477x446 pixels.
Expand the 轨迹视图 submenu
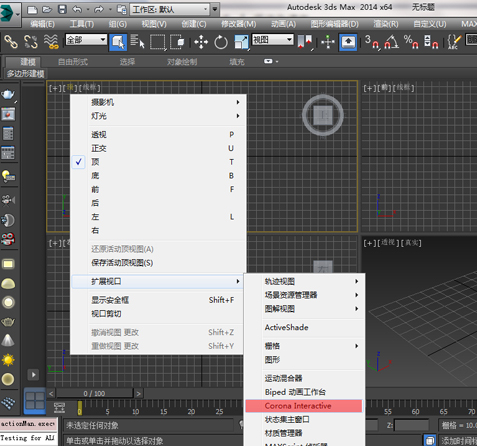305,281
